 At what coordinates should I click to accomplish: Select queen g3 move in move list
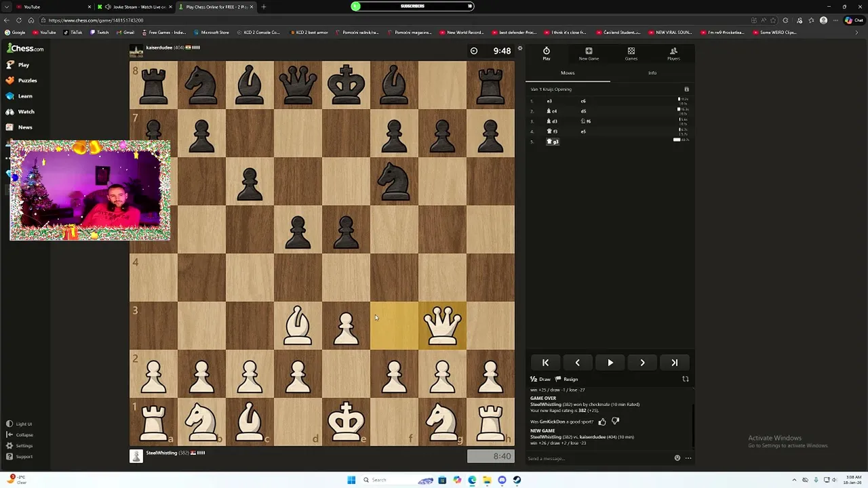click(x=553, y=142)
